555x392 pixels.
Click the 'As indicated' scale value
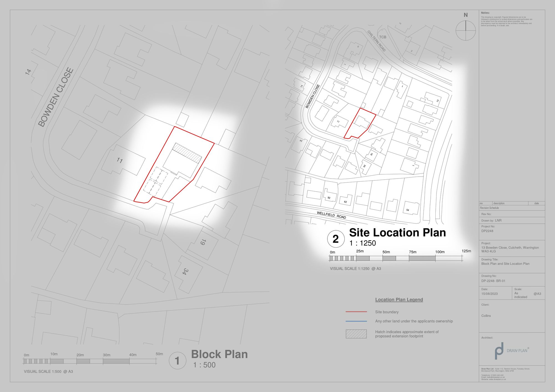tap(521, 295)
